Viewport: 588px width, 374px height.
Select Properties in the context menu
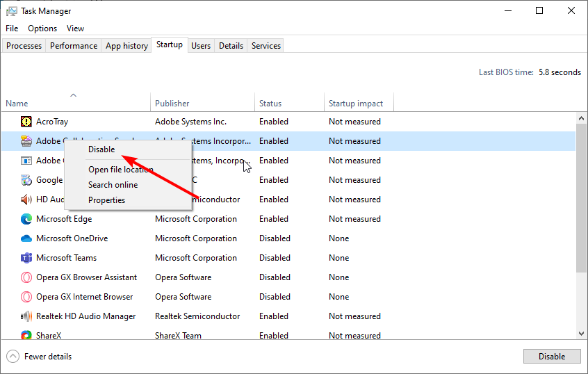106,200
